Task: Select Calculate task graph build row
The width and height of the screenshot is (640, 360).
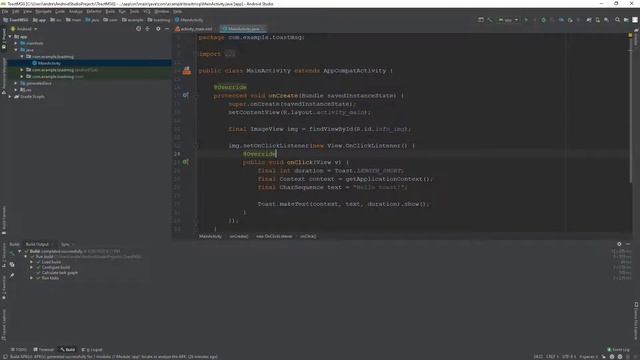Action: tap(57, 273)
